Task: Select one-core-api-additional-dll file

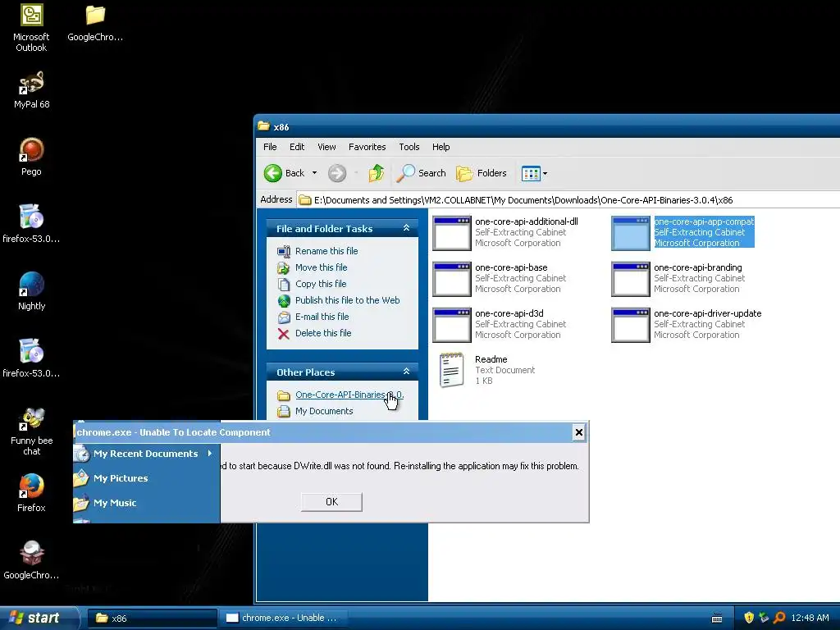Action: point(505,232)
